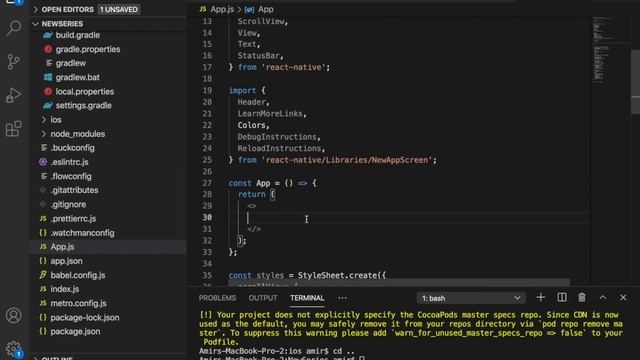Open package-lock.json in the explorer

[85, 317]
